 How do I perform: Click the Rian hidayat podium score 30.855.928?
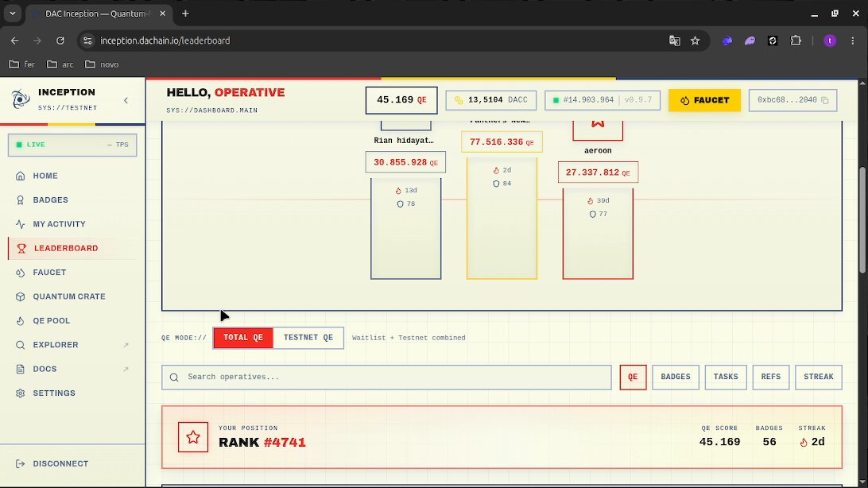click(405, 162)
